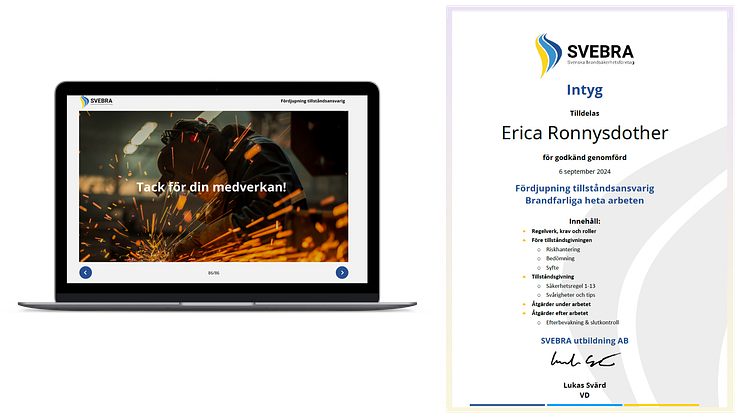Image resolution: width=746 pixels, height=419 pixels.
Task: Click the 'Fördjupning tillståndsansvarig' title on the certificate
Action: pyautogui.click(x=585, y=188)
